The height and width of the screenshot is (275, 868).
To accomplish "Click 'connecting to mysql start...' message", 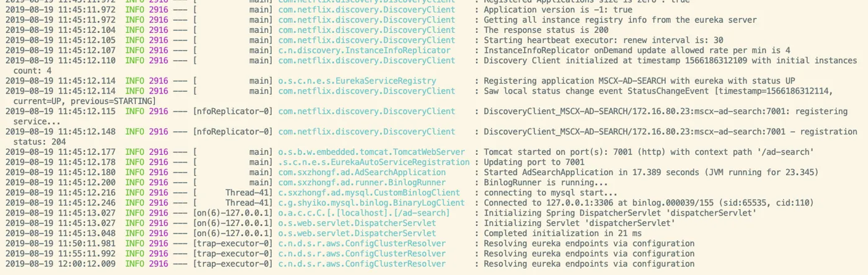I will (x=551, y=193).
